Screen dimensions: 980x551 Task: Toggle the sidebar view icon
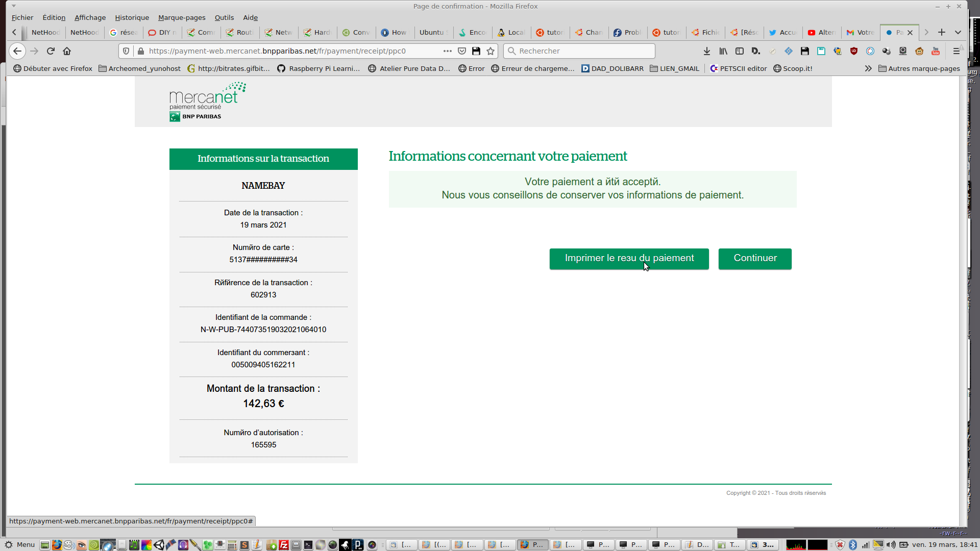coord(740,51)
